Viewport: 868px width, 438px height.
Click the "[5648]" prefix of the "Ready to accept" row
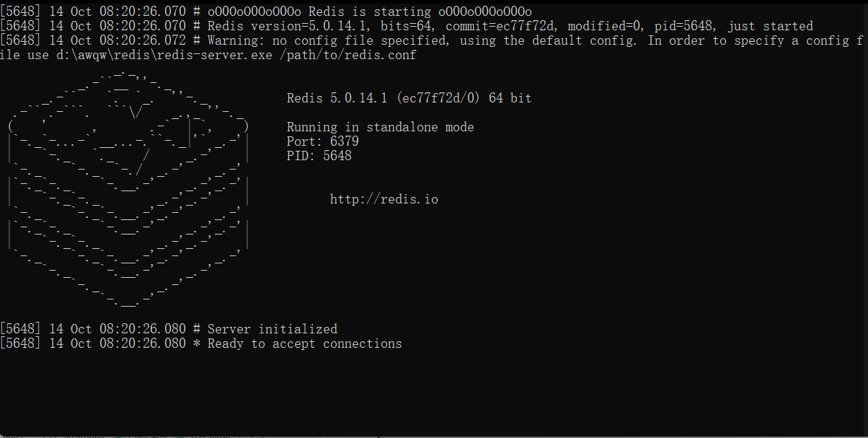point(21,343)
